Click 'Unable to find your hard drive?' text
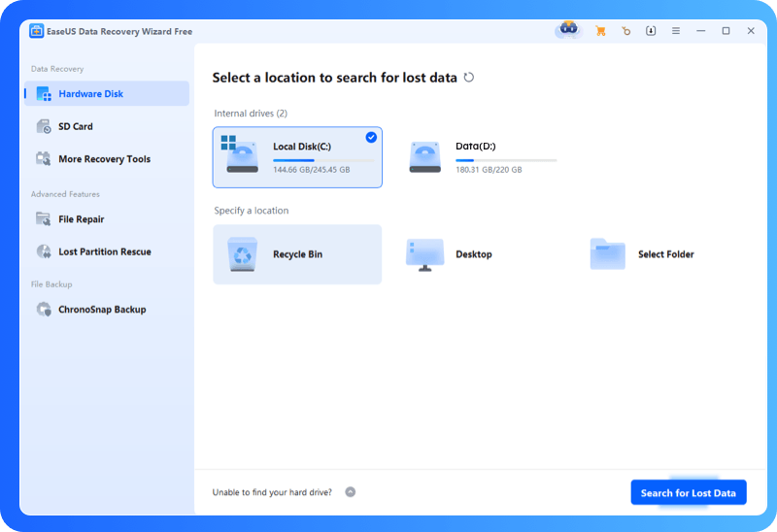 (272, 492)
